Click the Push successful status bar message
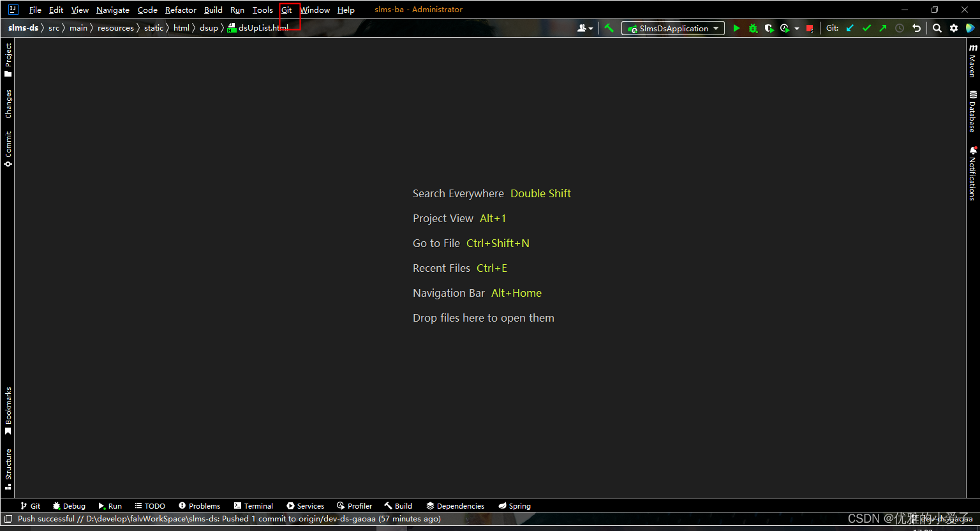 point(229,519)
